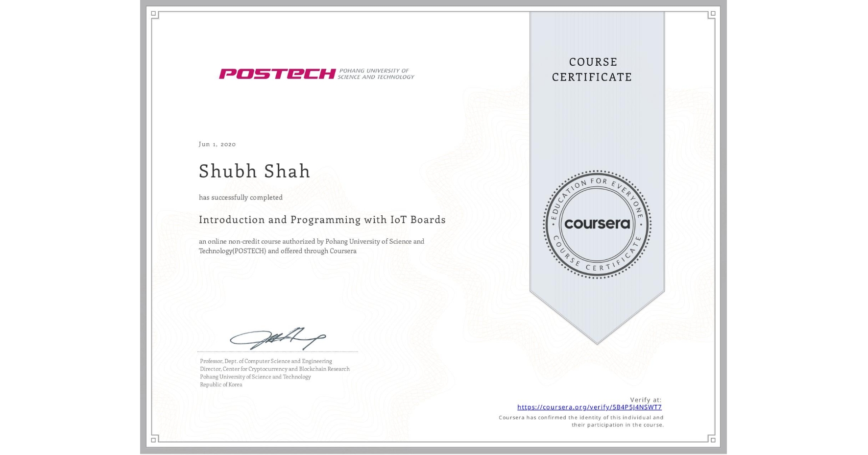Select the recipient name 'Shubh Shah'

coord(254,171)
